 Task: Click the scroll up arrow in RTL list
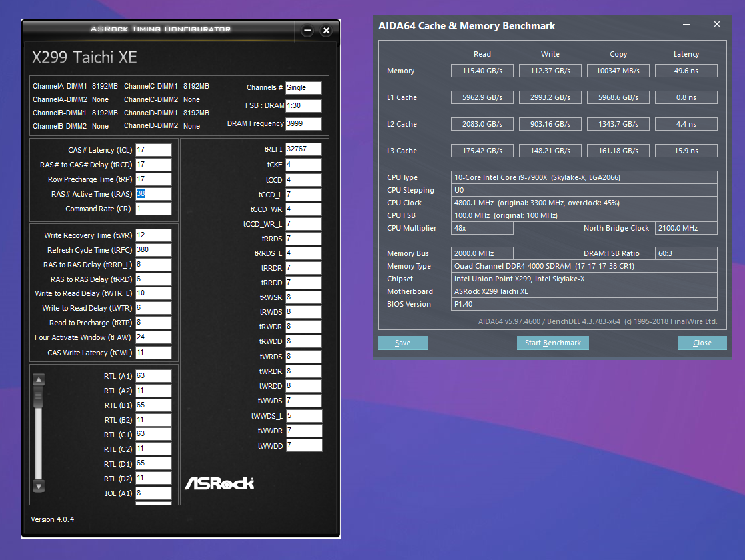39,379
